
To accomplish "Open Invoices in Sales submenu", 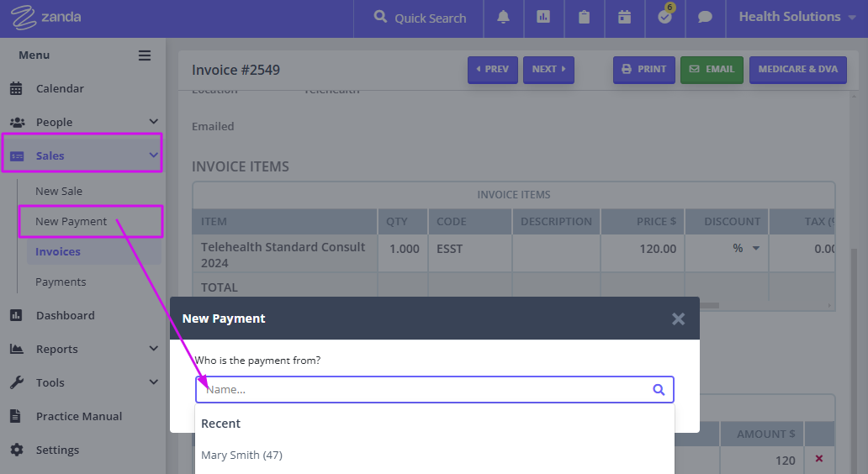I will click(57, 251).
